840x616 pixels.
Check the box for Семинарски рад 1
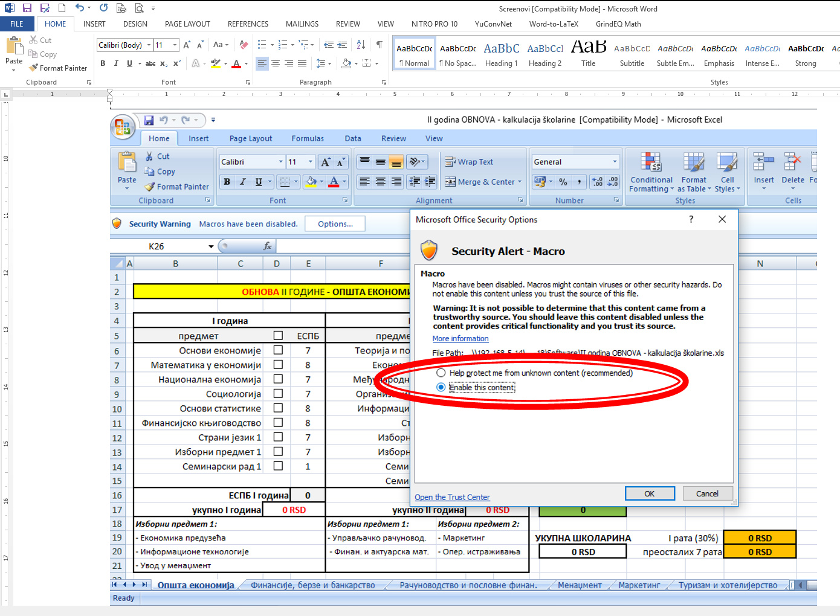(x=278, y=466)
